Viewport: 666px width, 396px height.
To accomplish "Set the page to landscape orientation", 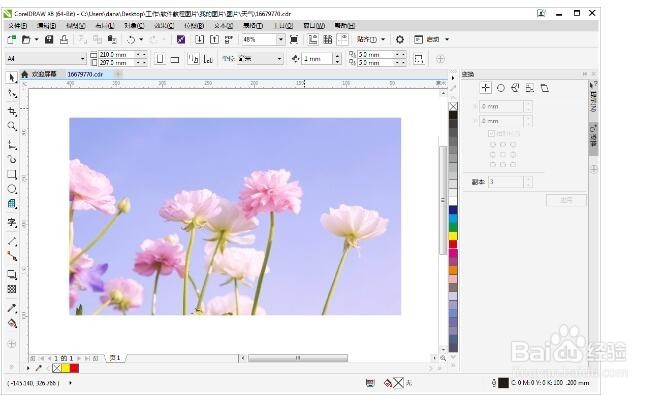I will [175, 59].
